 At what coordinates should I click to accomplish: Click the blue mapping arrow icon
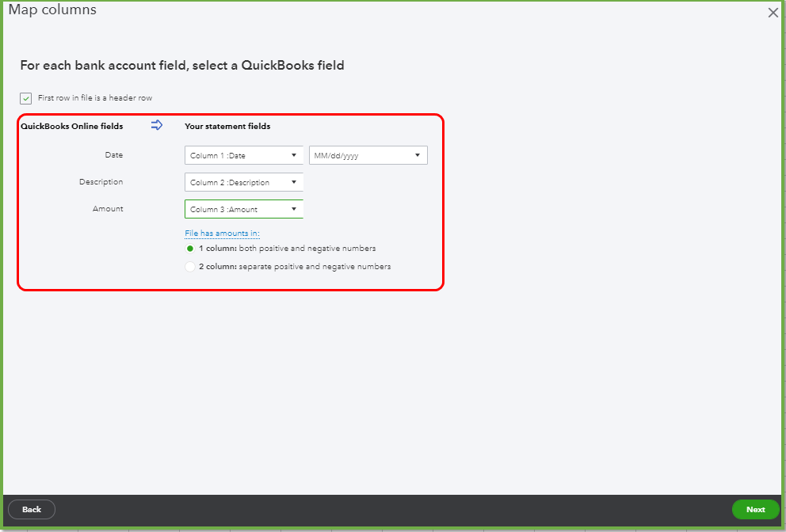click(x=157, y=125)
